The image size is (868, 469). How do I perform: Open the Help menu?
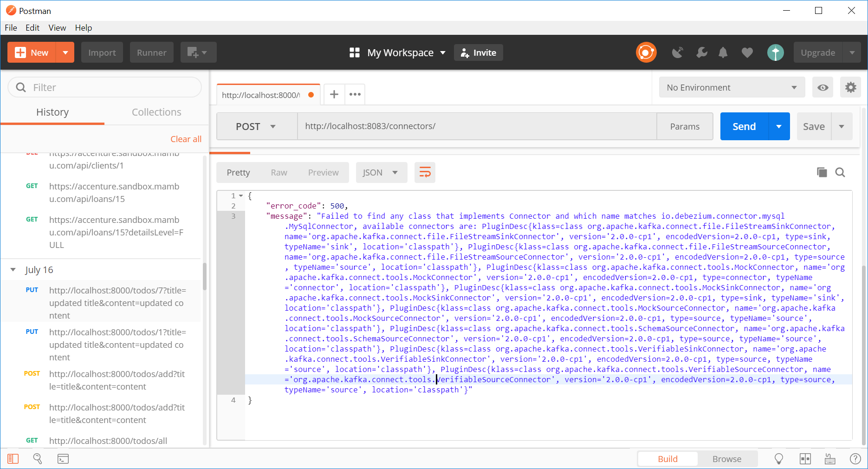84,28
